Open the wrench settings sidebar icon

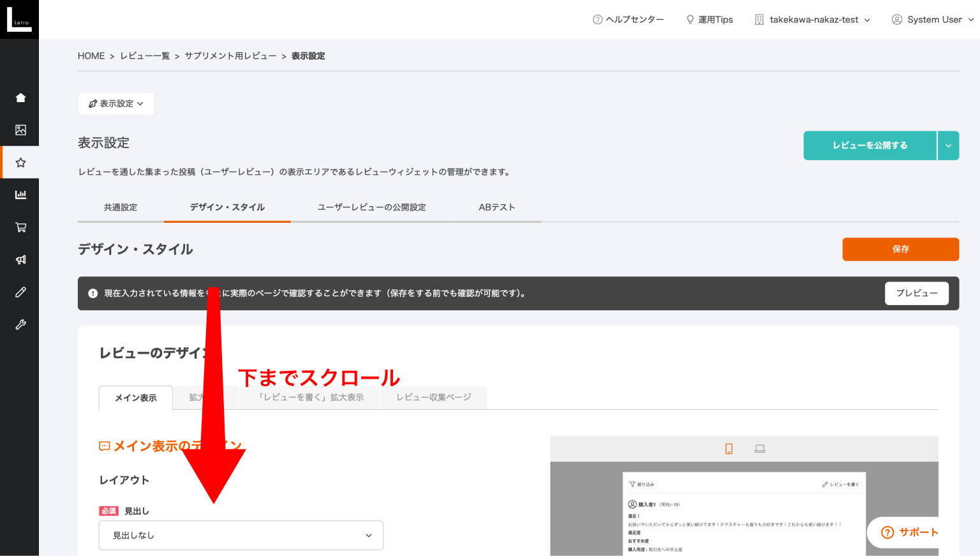click(20, 325)
